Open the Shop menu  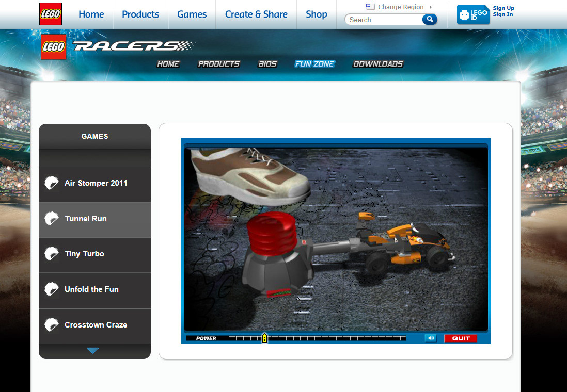(317, 14)
